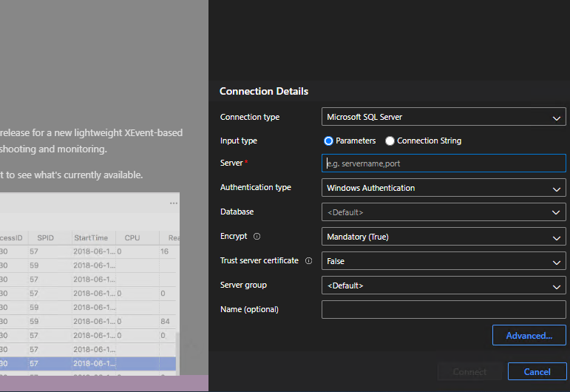Select the highlighted row with SPID 57
This screenshot has width=570, height=392.
pos(88,363)
